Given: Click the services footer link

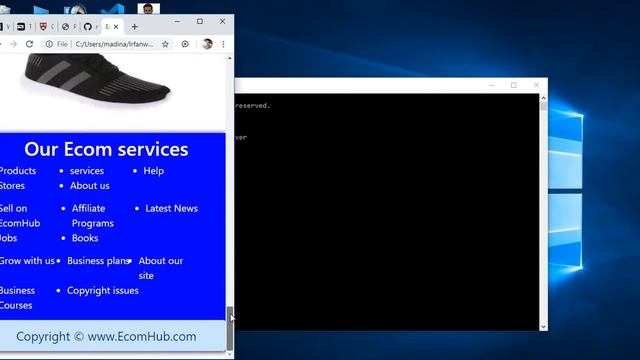Looking at the screenshot, I should [87, 171].
